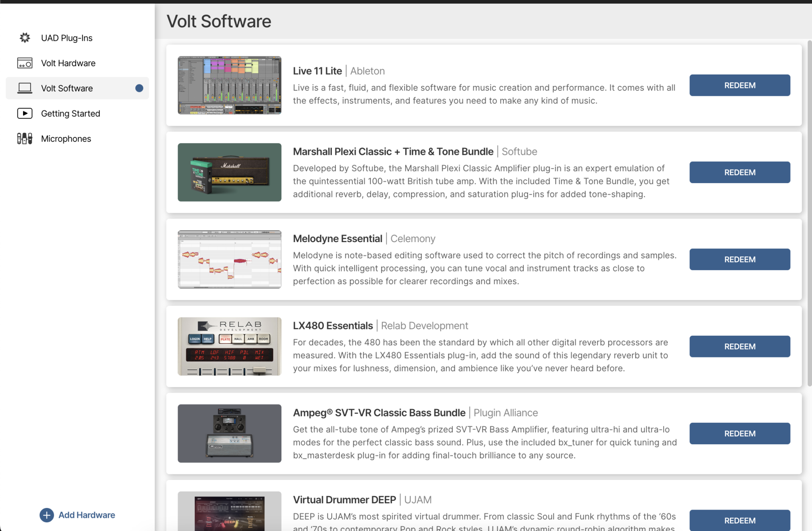Click the Add Hardware link
The width and height of the screenshot is (812, 531).
click(86, 515)
